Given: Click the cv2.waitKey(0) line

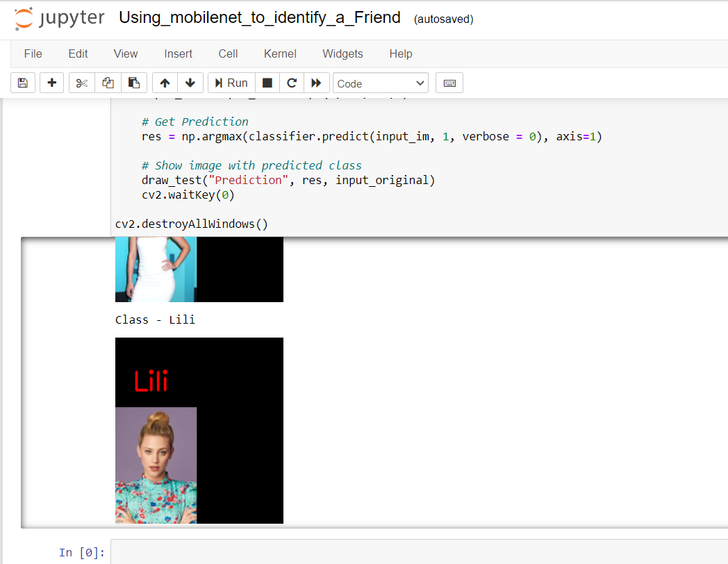Looking at the screenshot, I should [x=188, y=195].
